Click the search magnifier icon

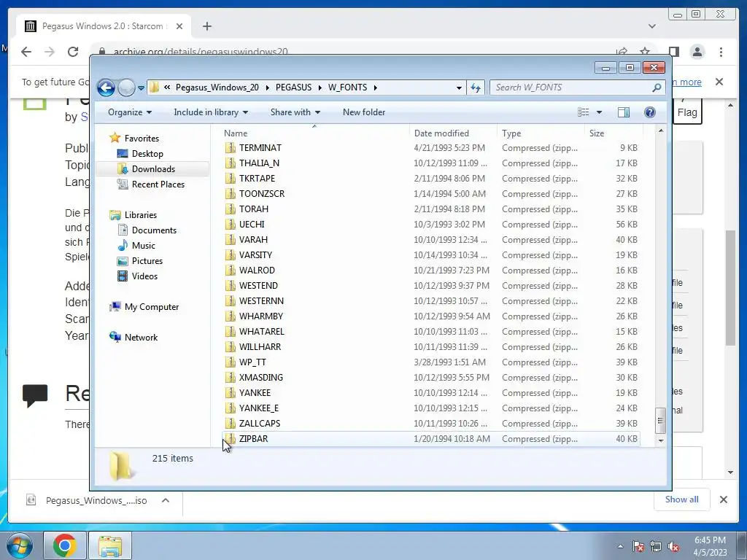(x=657, y=87)
